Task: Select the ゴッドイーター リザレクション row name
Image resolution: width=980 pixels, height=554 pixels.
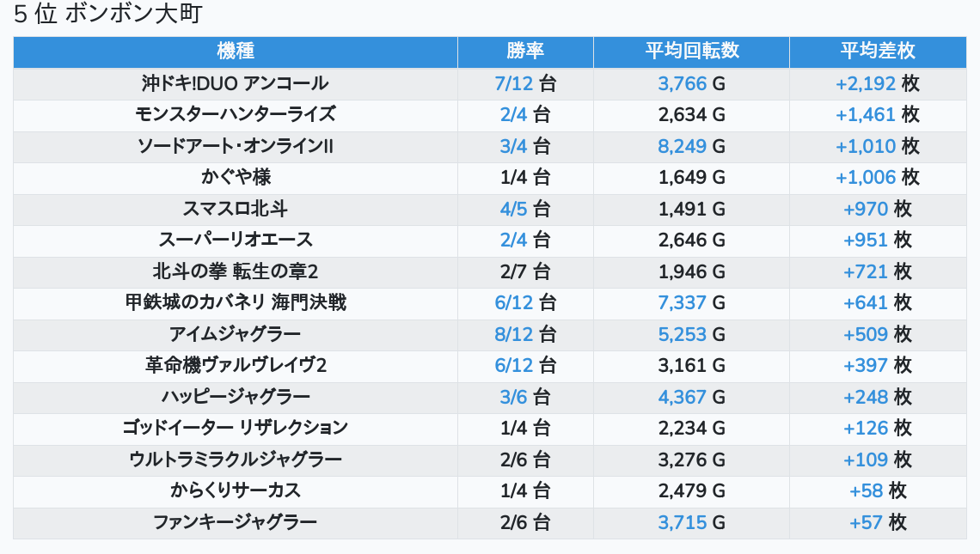Action: click(236, 429)
